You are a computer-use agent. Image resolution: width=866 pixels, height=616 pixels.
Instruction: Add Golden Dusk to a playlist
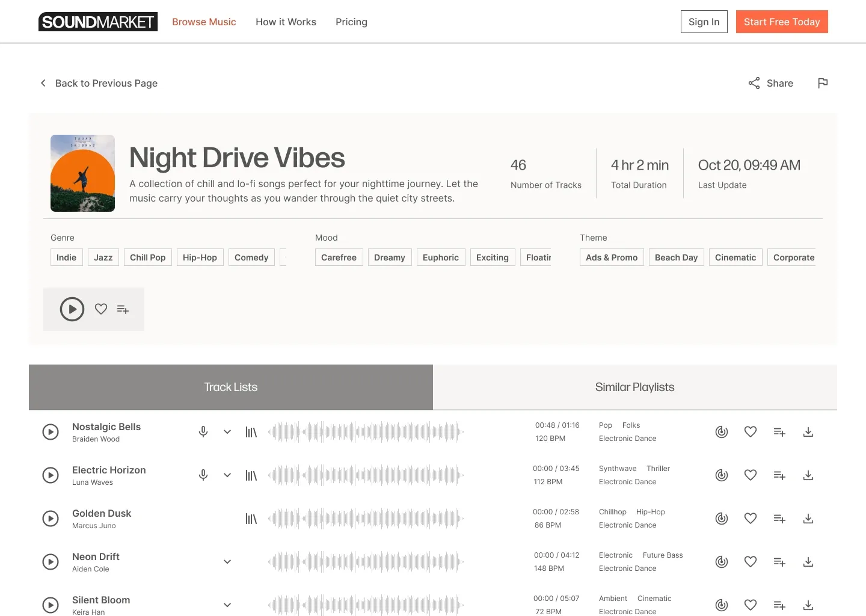(779, 519)
